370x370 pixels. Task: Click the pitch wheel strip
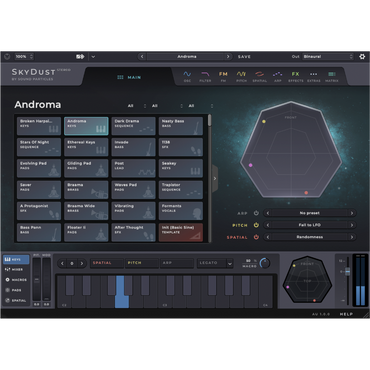click(36, 279)
